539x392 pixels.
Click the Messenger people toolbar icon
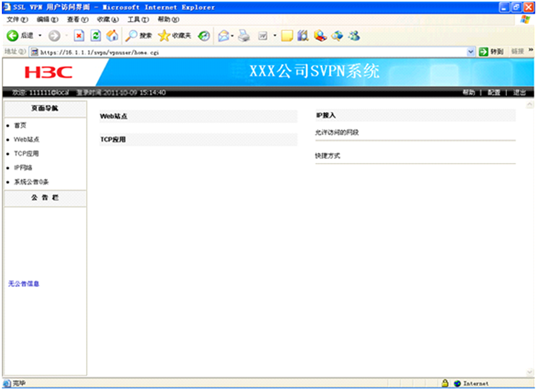pyautogui.click(x=354, y=35)
